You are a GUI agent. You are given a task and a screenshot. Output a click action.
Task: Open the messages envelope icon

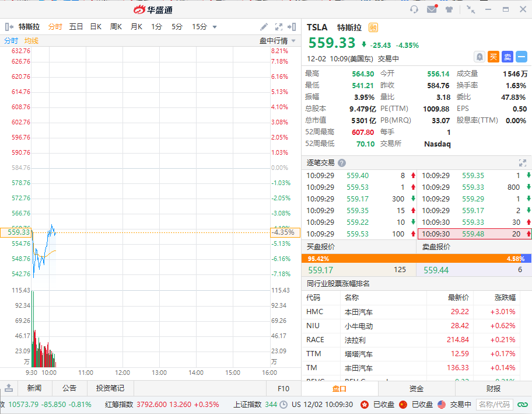click(432, 9)
